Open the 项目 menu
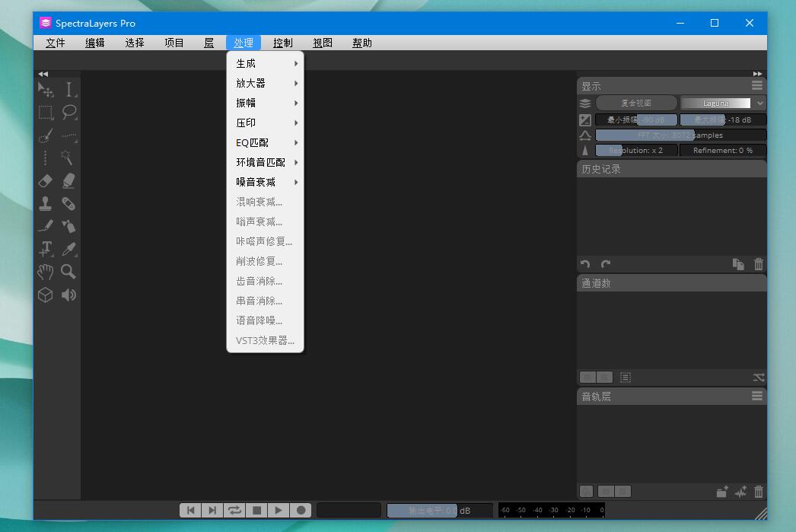 174,43
